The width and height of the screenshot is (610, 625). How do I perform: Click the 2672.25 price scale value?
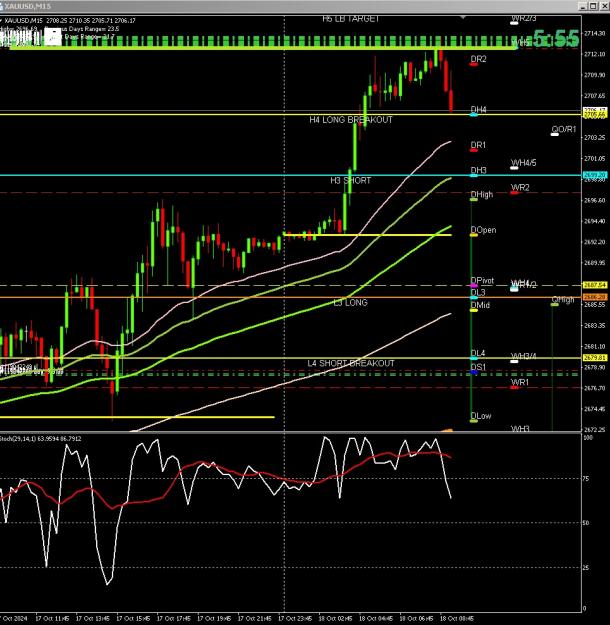click(x=594, y=430)
